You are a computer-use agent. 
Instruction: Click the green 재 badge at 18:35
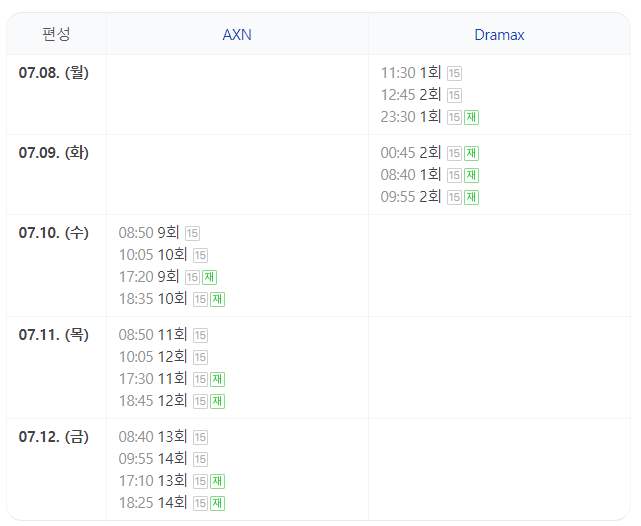217,300
